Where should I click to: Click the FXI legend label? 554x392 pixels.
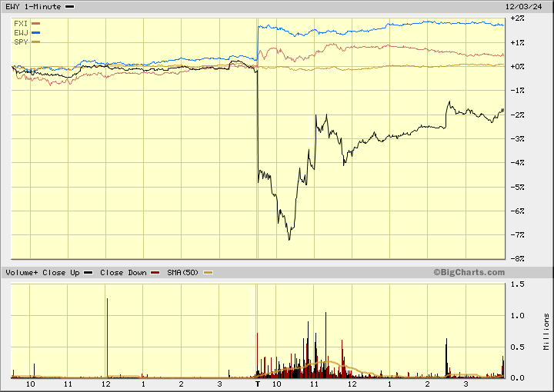pyautogui.click(x=21, y=24)
